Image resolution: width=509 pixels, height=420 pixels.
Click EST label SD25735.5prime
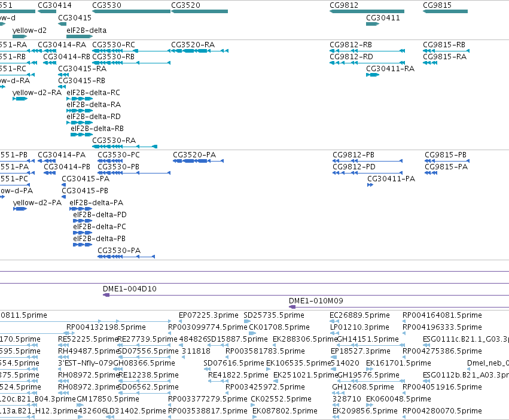point(274,315)
